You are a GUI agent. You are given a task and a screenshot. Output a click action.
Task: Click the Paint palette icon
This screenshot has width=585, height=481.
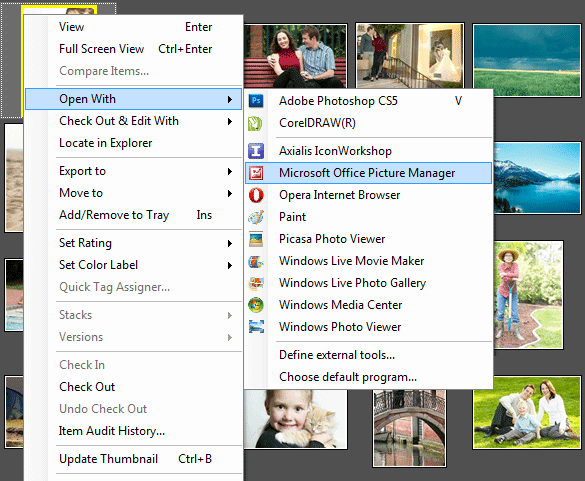[256, 217]
